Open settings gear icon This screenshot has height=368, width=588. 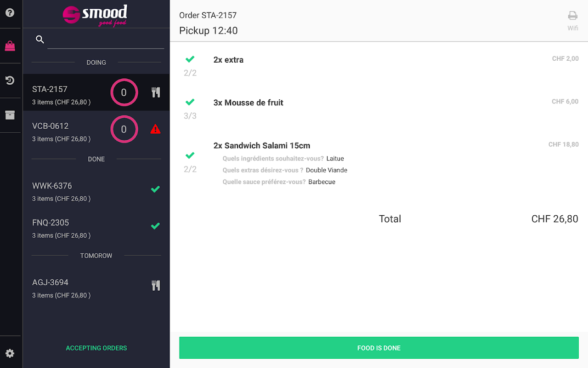[10, 353]
